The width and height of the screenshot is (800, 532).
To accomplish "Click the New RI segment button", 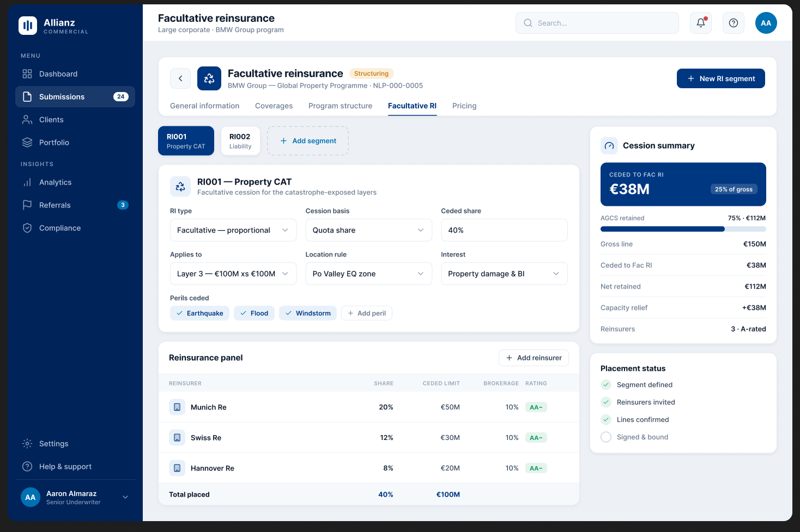I will (721, 78).
